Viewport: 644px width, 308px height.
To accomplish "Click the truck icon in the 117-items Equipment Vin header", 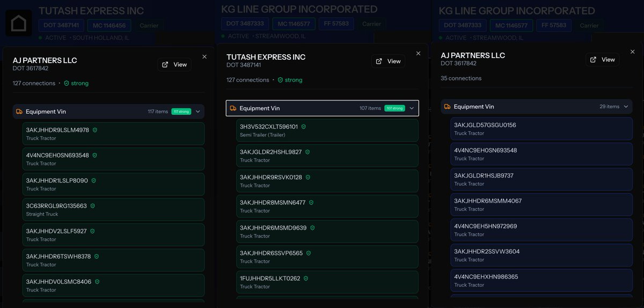I will (19, 112).
